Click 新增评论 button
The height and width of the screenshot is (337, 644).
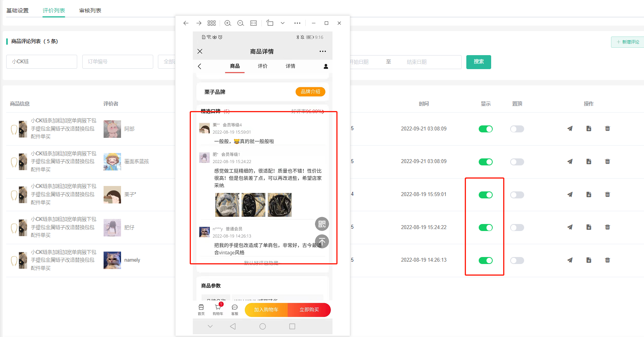click(628, 42)
